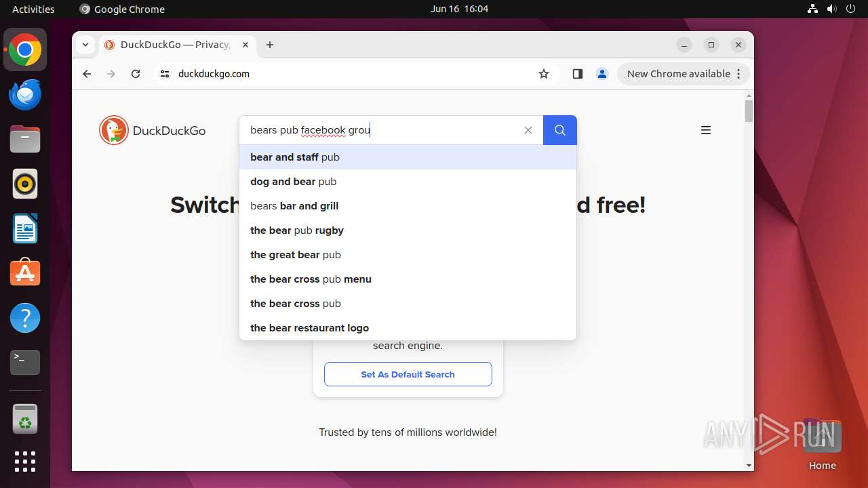Choose suggestion 'the great bear pub'

coord(408,255)
